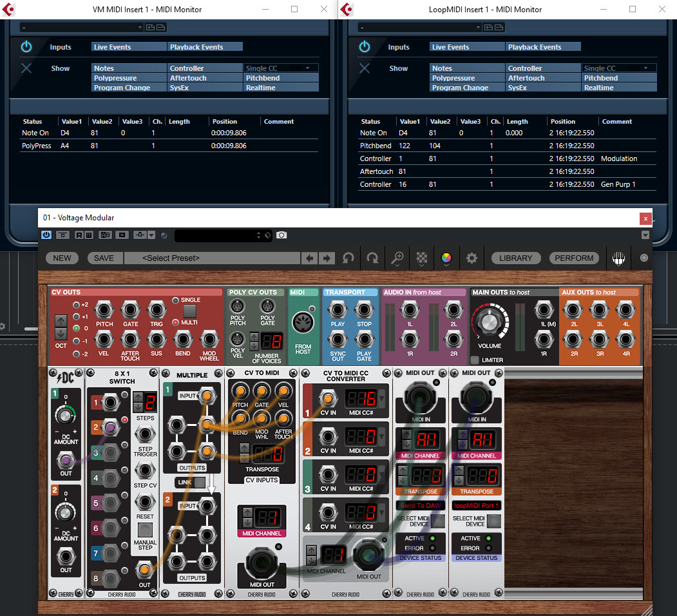
Task: Open the PERFORM panel
Action: 574,258
